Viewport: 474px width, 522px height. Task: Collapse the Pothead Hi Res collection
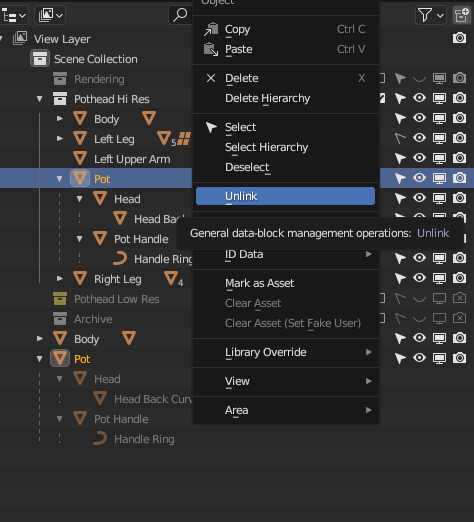tap(40, 99)
